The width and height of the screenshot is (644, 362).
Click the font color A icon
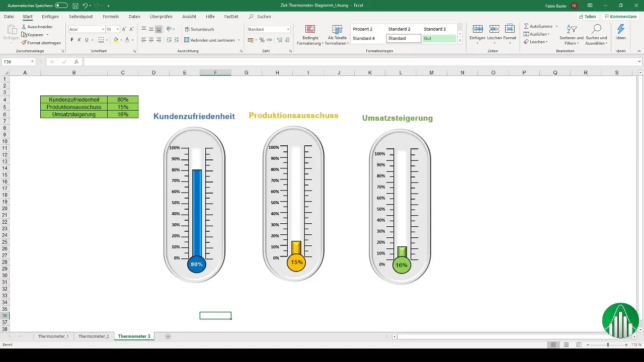pos(127,40)
